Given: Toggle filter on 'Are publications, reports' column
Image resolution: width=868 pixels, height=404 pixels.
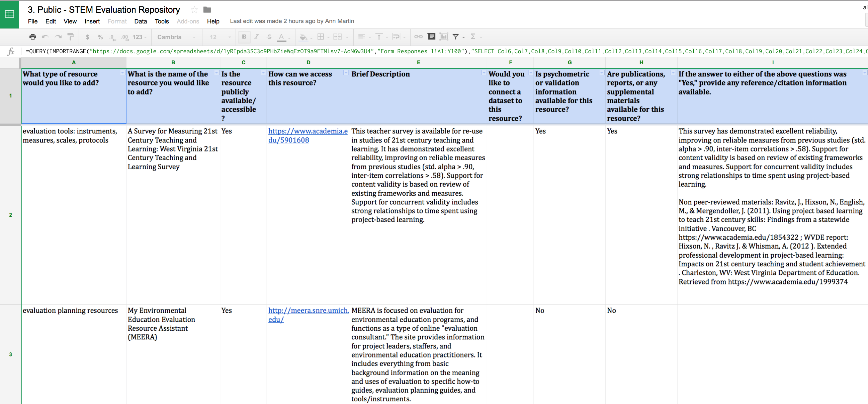Looking at the screenshot, I should click(x=673, y=73).
